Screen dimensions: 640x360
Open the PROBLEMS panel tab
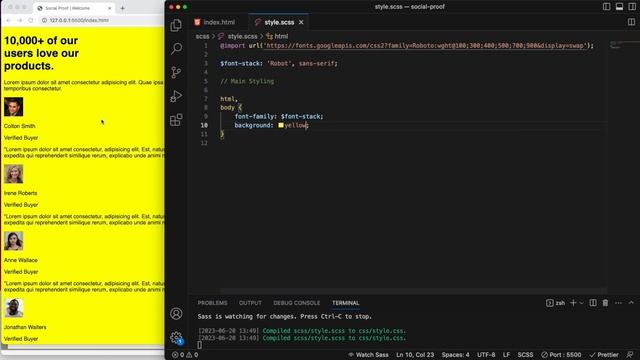tap(212, 303)
